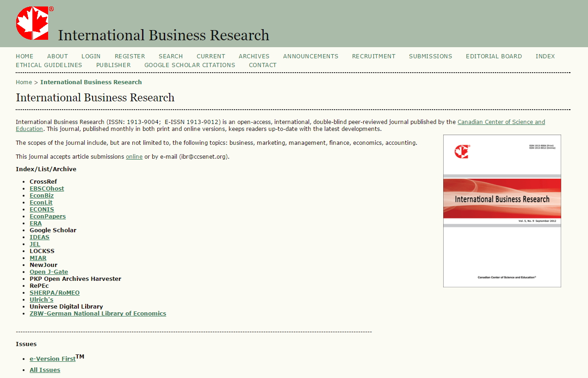Viewport: 588px width, 378px height.
Task: Click the Home breadcrumb link
Action: coord(24,82)
